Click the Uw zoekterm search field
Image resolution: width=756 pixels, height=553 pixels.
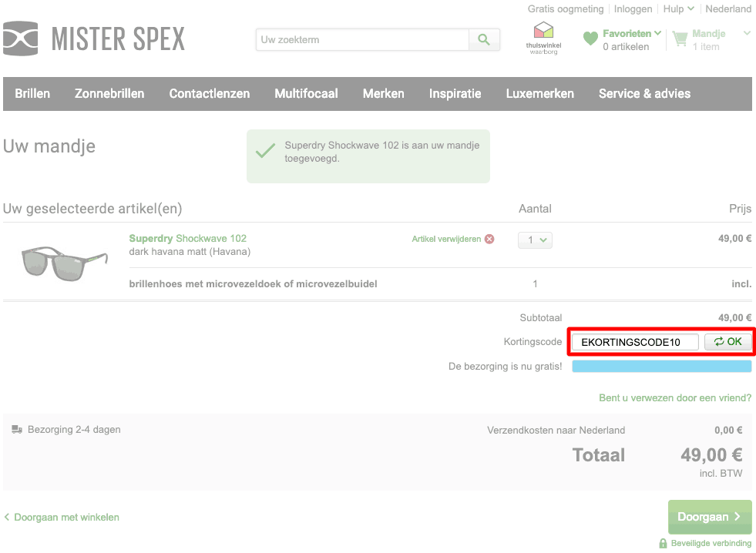click(x=362, y=39)
